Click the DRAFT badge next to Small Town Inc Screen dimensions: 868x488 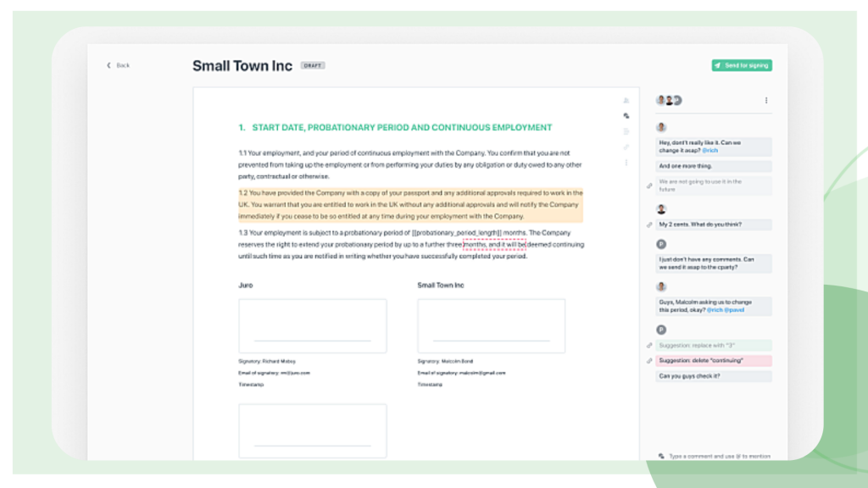[314, 65]
